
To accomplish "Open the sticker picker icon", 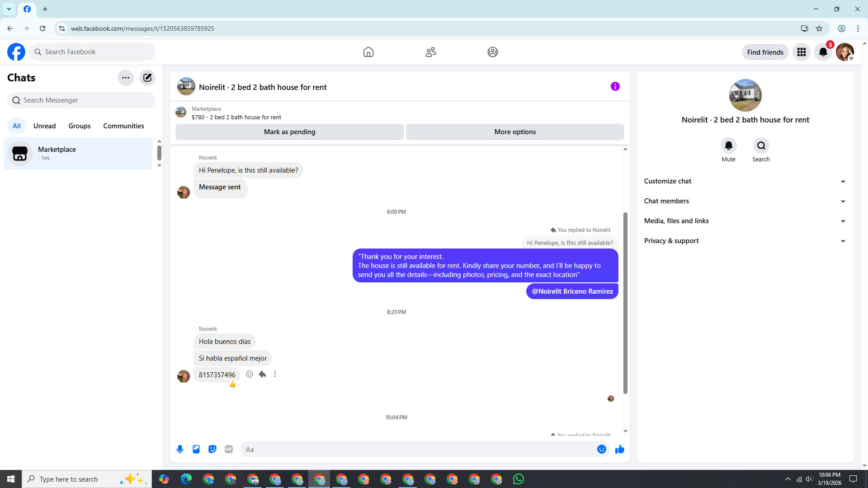I will click(212, 449).
